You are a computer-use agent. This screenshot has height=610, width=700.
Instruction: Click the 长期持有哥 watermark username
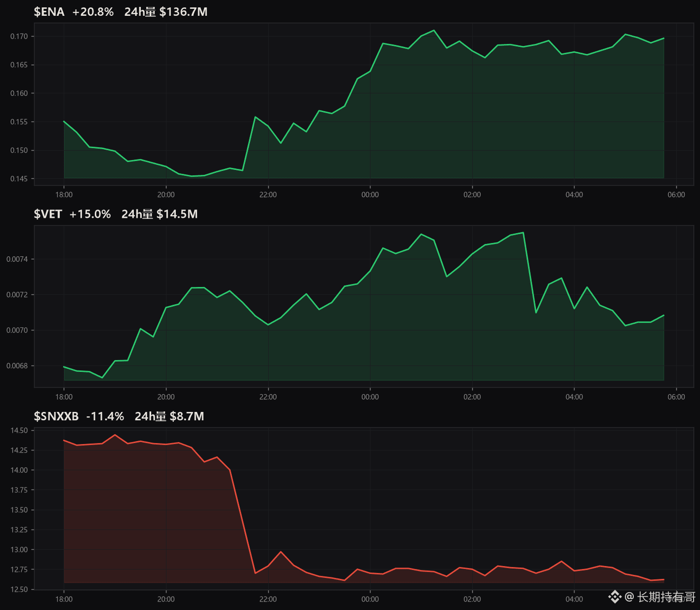(666, 597)
